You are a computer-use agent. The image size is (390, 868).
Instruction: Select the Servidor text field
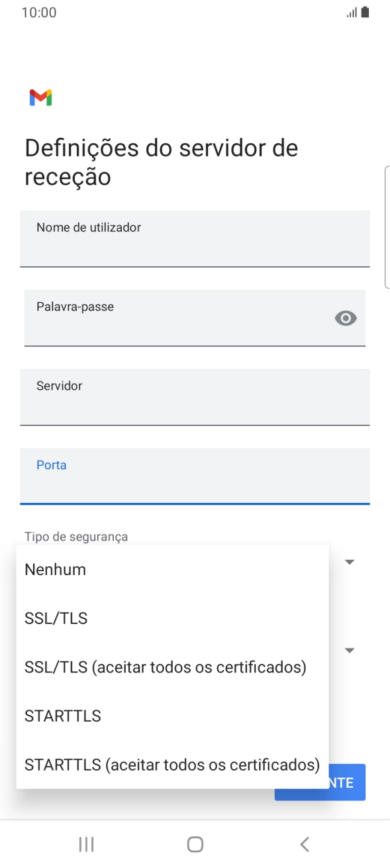tap(195, 397)
